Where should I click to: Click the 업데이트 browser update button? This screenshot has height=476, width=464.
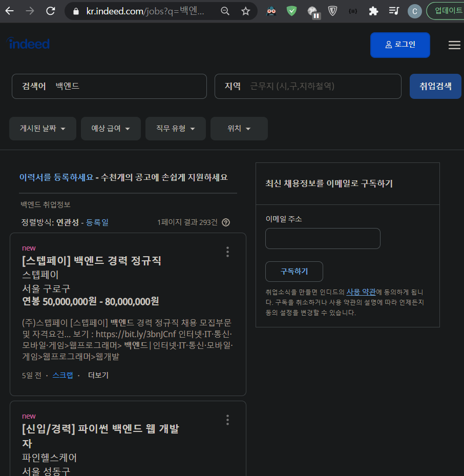point(445,11)
